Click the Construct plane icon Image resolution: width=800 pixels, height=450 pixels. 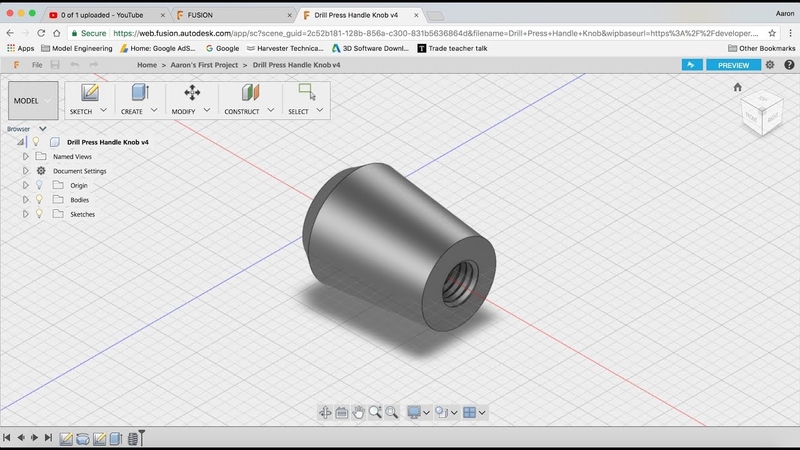[x=251, y=93]
